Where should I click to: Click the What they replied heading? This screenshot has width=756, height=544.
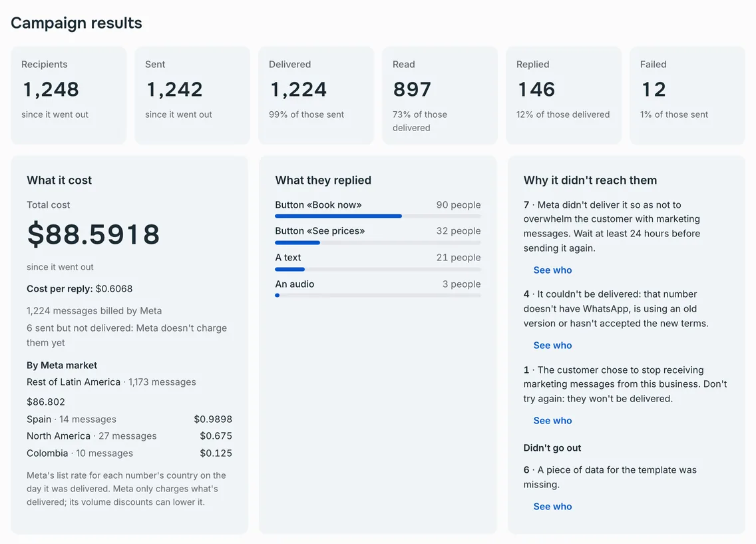323,180
